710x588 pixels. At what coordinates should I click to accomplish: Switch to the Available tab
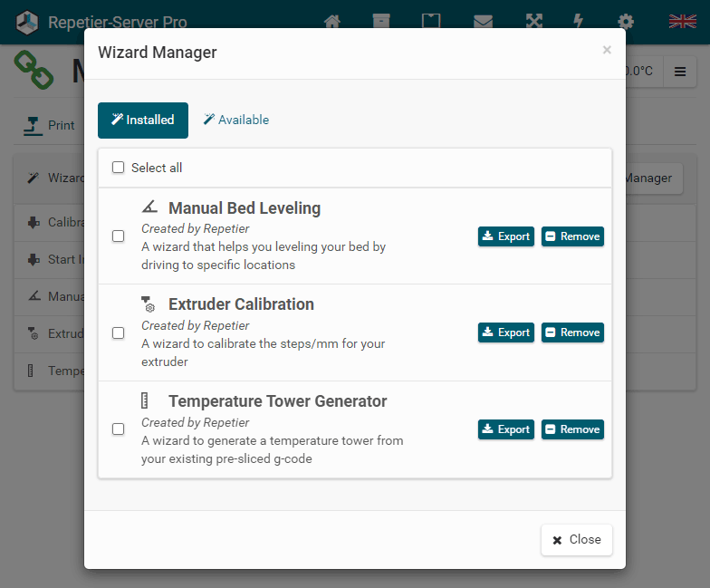235,120
